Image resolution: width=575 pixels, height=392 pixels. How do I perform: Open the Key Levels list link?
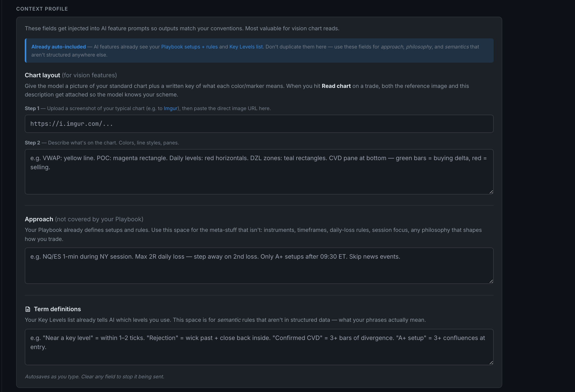pos(246,47)
